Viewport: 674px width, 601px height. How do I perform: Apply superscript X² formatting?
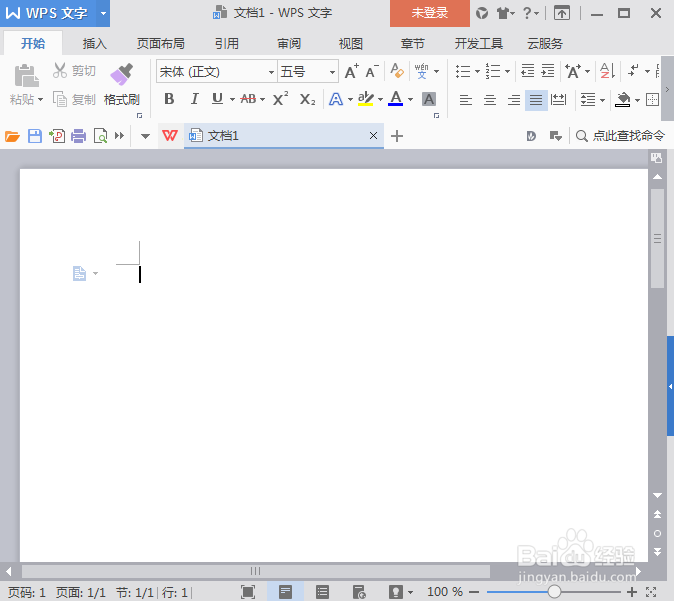coord(281,99)
